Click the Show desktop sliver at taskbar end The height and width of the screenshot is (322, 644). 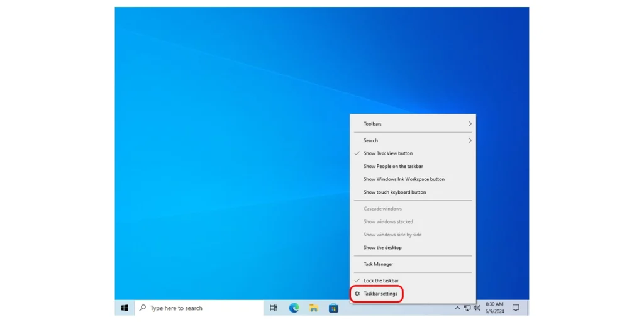528,308
